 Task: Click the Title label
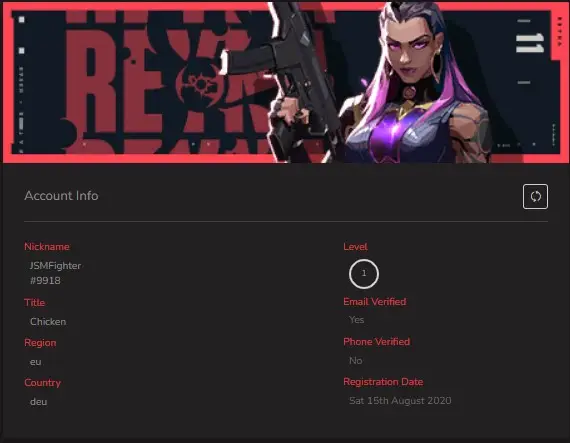(x=35, y=302)
